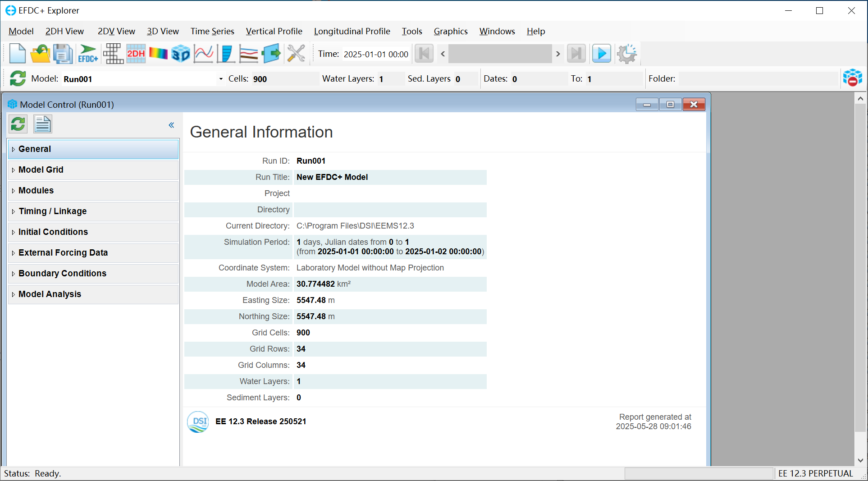
Task: Refresh Model Control panel
Action: (18, 124)
